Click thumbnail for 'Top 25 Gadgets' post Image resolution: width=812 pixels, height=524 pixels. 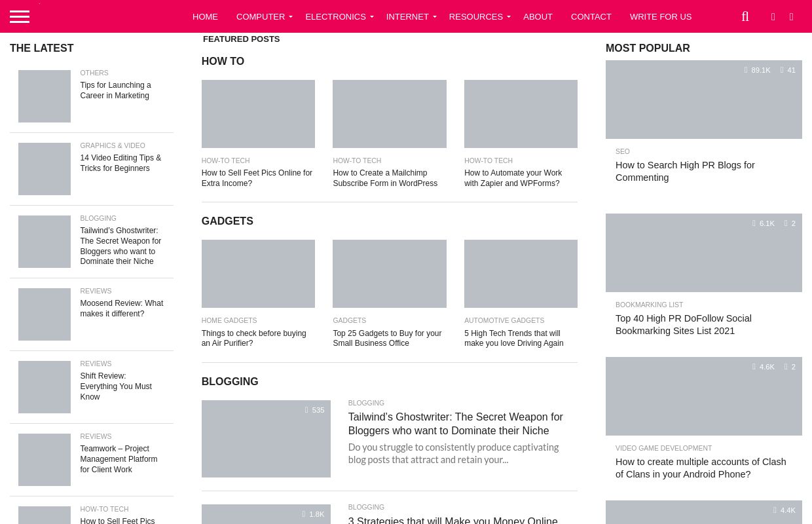click(x=389, y=274)
